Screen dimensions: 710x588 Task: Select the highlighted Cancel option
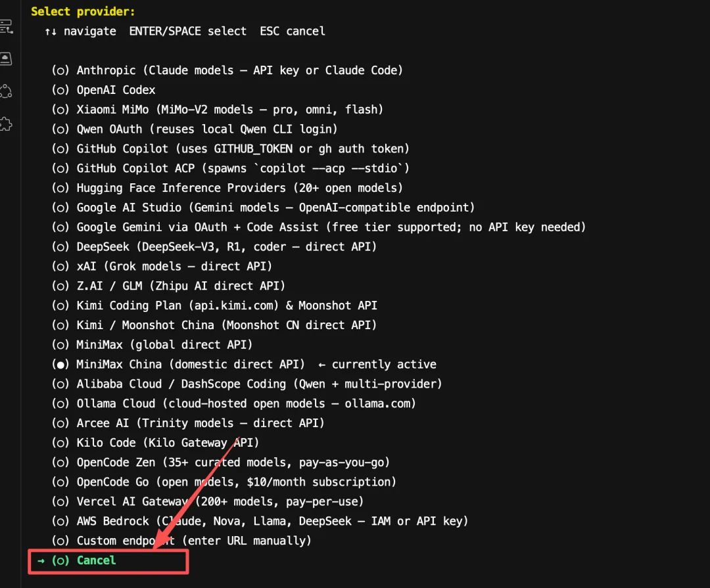[x=83, y=560]
